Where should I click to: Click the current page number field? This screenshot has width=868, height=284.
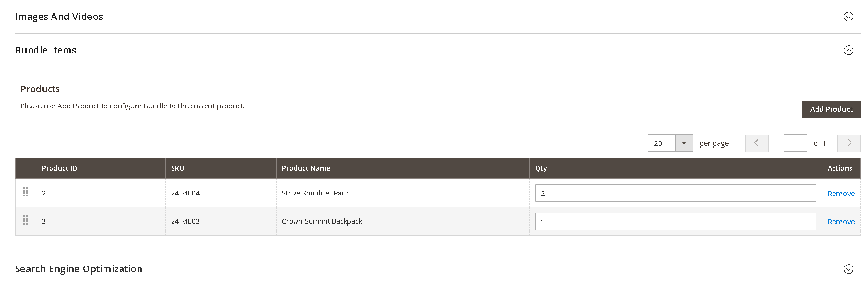click(x=795, y=143)
